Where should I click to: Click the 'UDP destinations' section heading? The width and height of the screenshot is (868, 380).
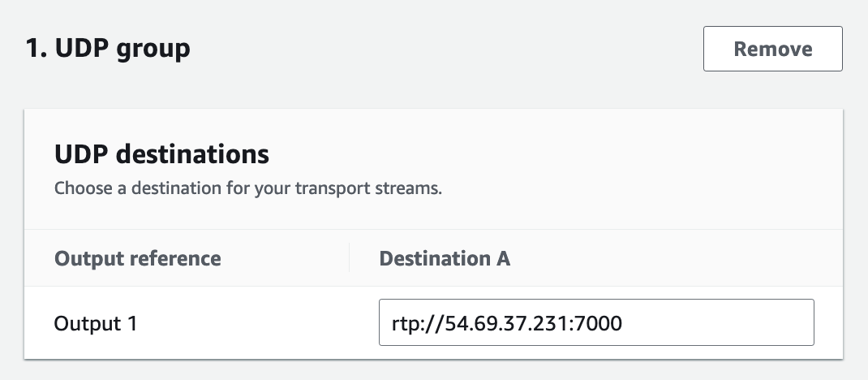(161, 153)
